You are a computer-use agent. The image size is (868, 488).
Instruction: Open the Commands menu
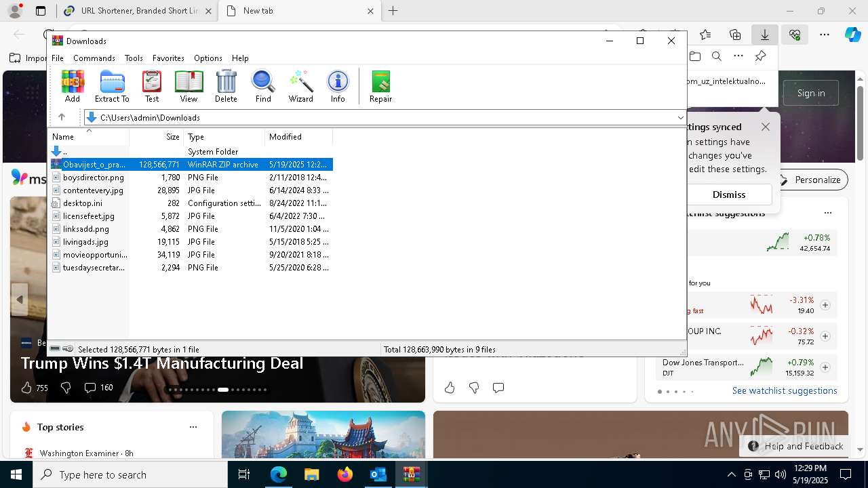(x=94, y=58)
